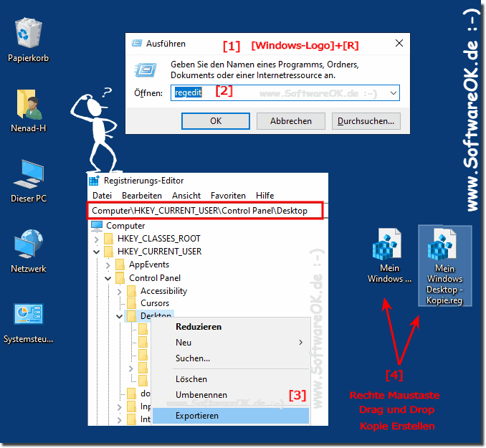The image size is (486, 448).
Task: Choose Exportieren in the context menu
Action: (232, 416)
